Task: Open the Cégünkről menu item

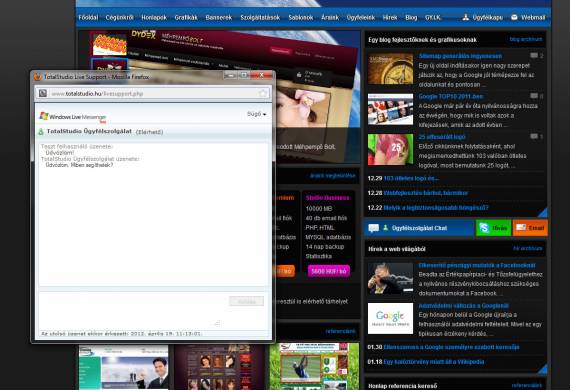Action: (x=120, y=17)
